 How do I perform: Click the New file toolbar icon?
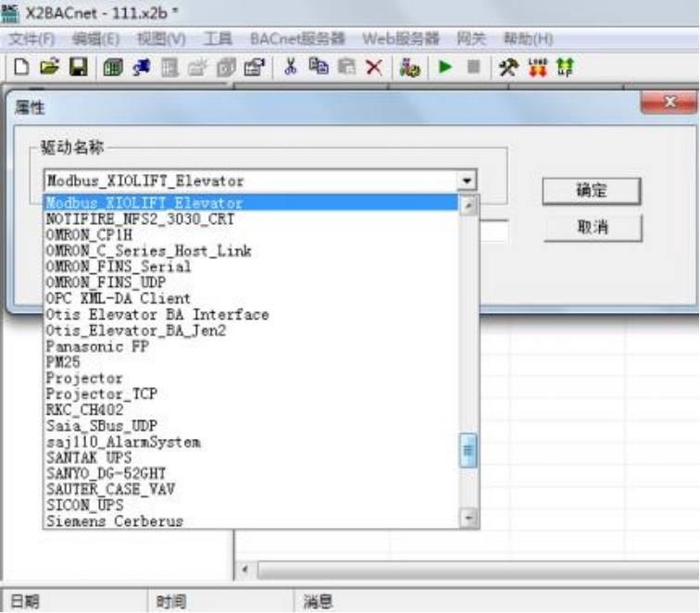click(x=21, y=68)
